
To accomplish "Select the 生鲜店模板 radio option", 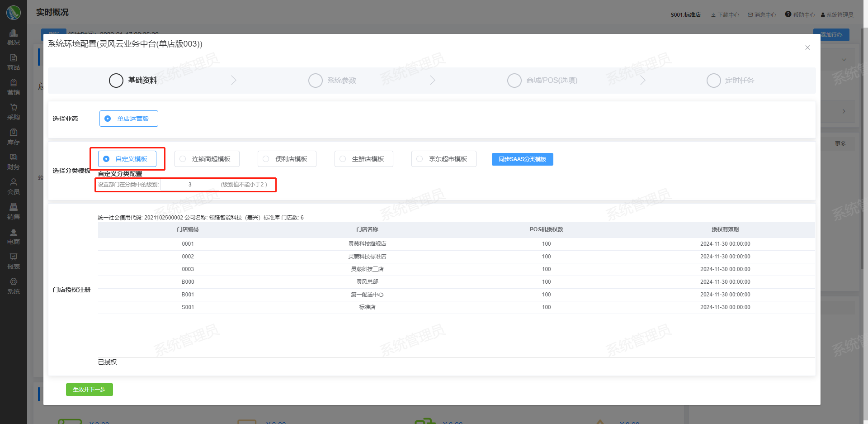I will [x=343, y=159].
